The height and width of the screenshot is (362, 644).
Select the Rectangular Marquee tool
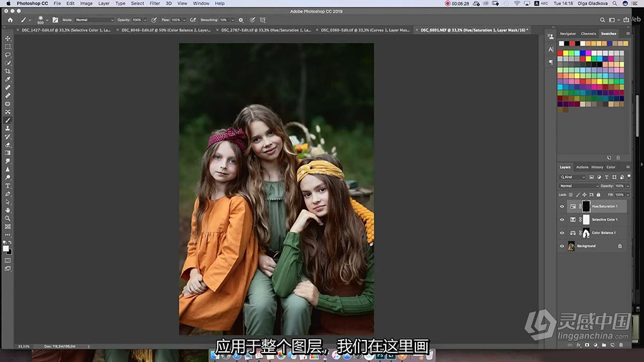[8, 47]
